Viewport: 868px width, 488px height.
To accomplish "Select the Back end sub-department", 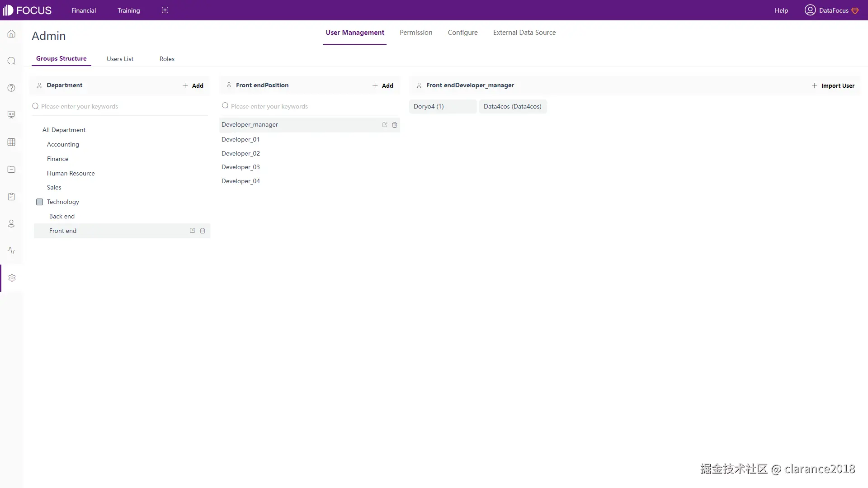I will coord(62,216).
